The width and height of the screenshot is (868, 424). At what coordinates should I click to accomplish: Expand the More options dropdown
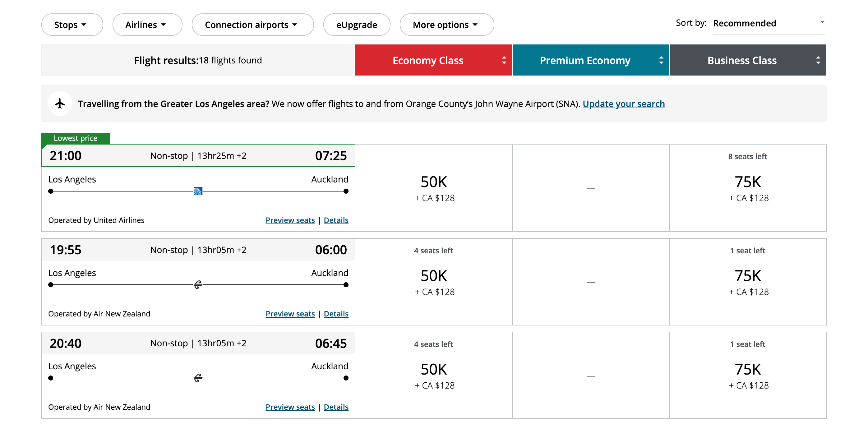[446, 25]
